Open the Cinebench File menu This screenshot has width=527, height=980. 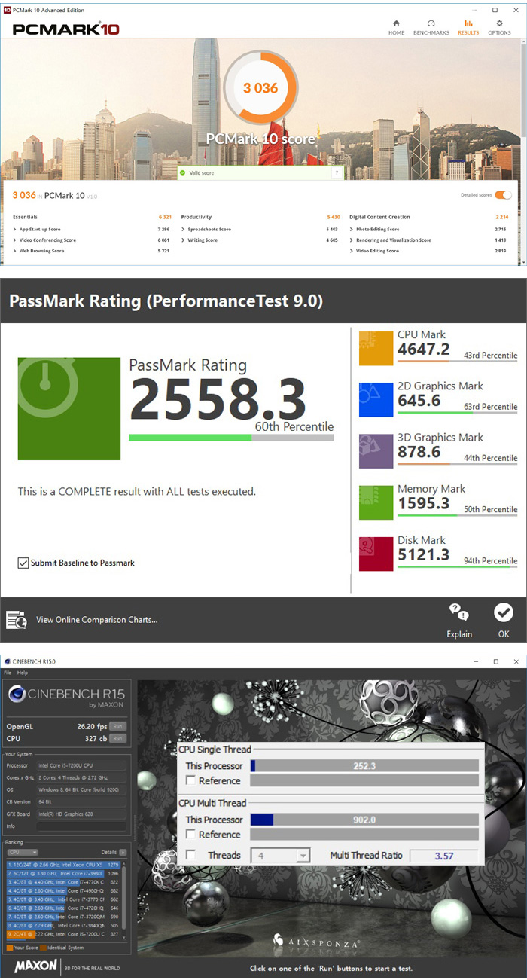pyautogui.click(x=8, y=673)
